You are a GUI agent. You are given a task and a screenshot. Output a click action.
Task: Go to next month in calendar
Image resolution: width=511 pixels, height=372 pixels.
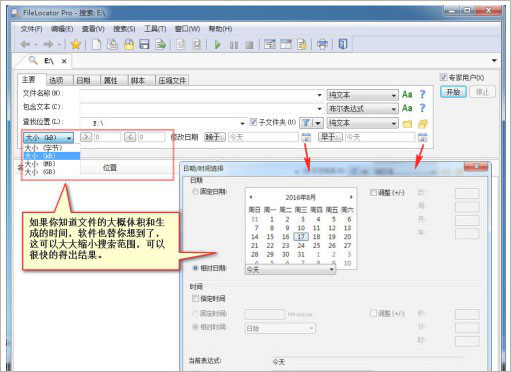point(351,197)
